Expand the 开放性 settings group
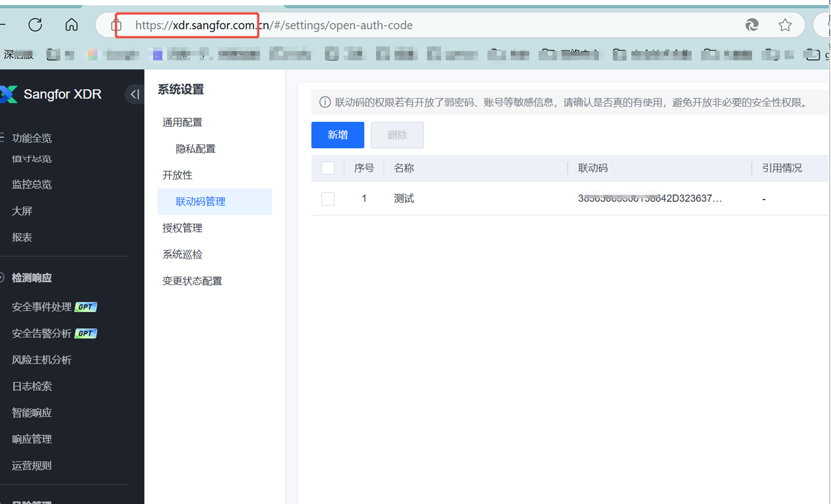 177,175
